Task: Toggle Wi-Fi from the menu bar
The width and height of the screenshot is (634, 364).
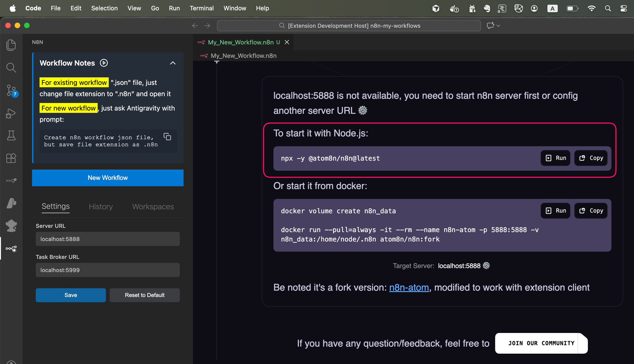Action: click(x=592, y=8)
